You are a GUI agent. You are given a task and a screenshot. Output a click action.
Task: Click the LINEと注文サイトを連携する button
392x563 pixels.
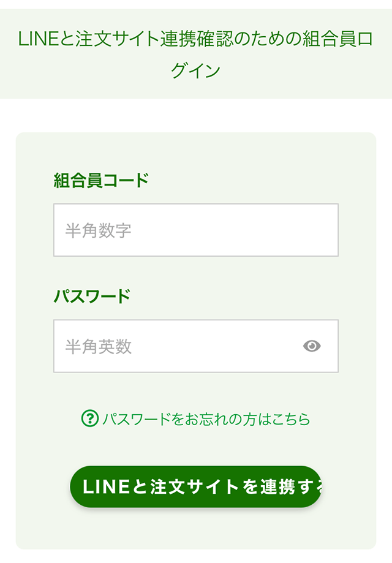(x=195, y=487)
